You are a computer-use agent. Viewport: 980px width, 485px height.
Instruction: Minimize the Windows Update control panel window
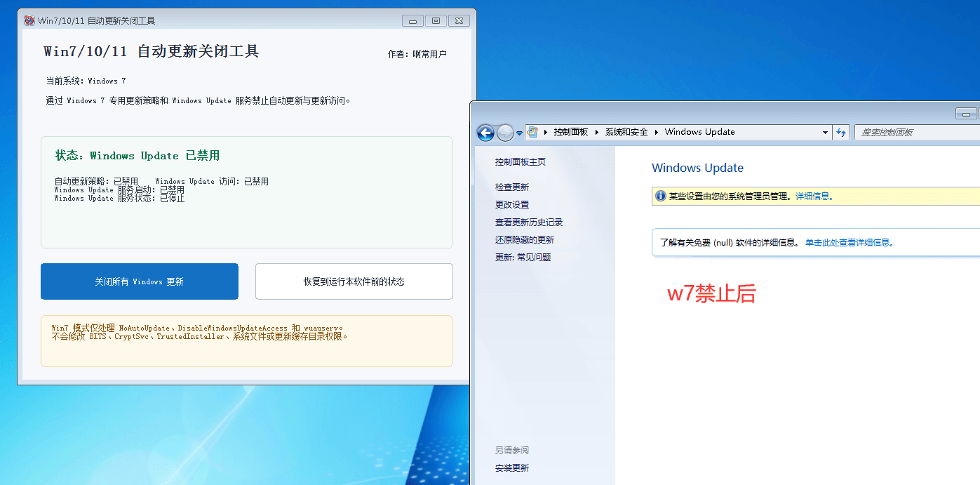[966, 114]
